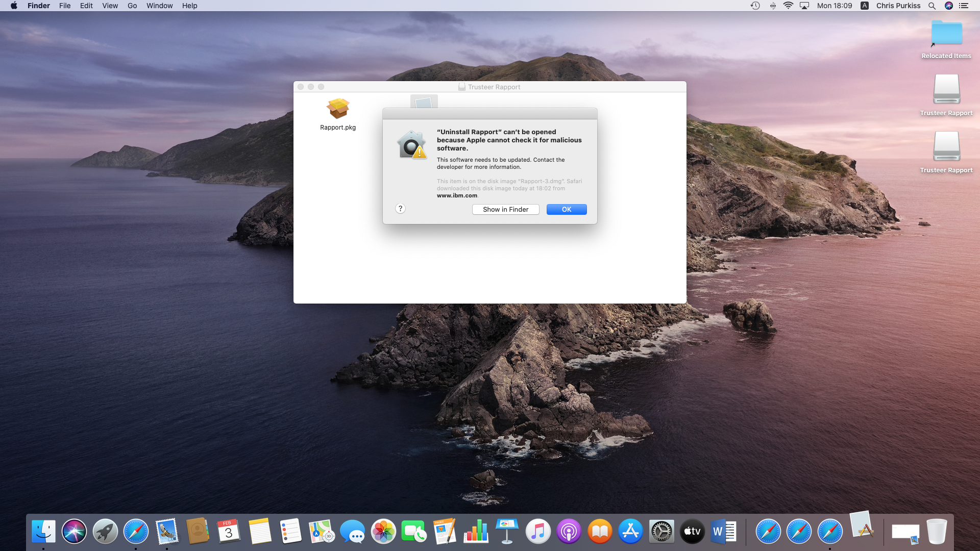Open the Time Machine status menu
The image size is (980, 551).
755,6
